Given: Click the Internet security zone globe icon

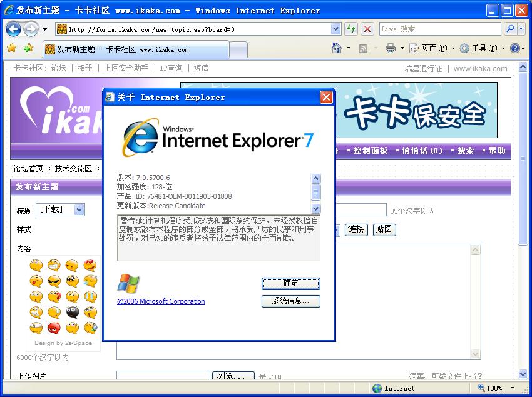Looking at the screenshot, I should [x=377, y=388].
